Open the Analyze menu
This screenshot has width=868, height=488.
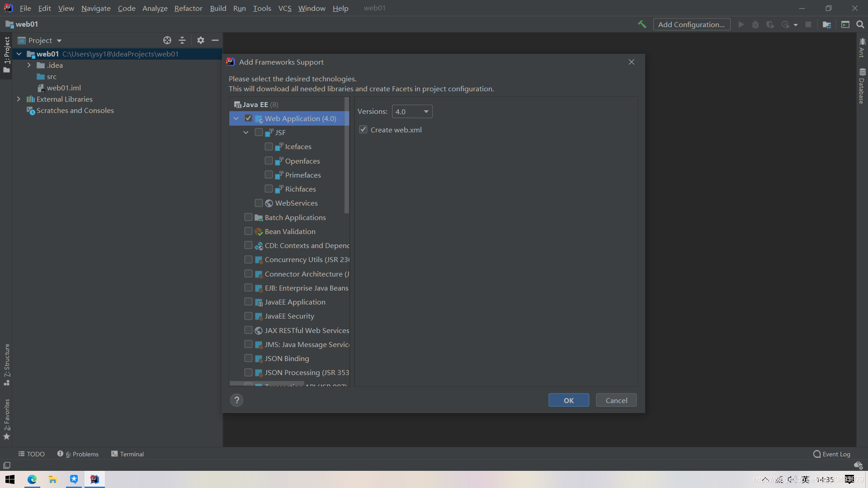click(x=155, y=8)
